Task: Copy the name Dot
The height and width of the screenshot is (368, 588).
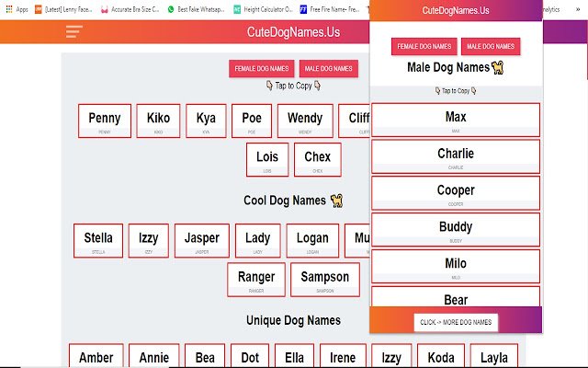Action: (x=250, y=356)
